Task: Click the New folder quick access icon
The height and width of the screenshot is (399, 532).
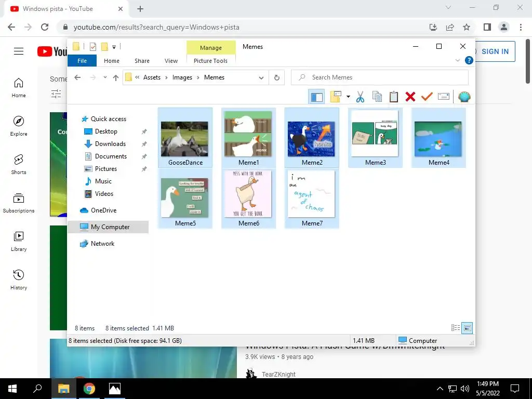Action: tap(105, 47)
